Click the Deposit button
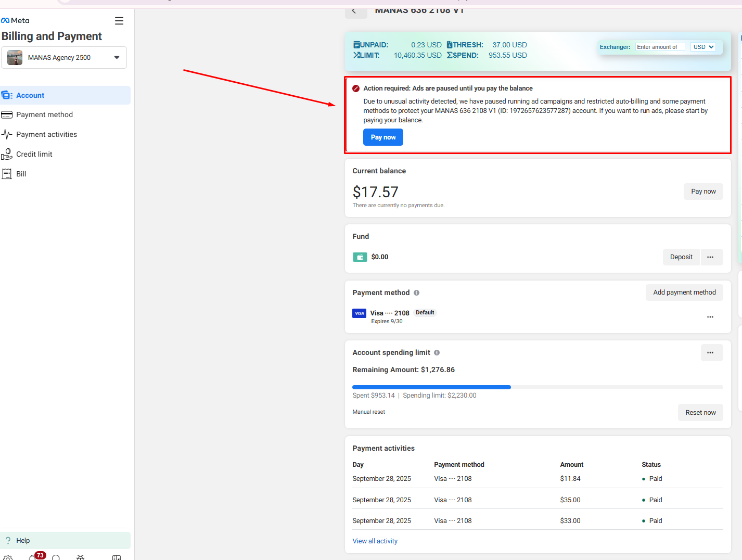This screenshot has width=742, height=560. click(x=681, y=257)
